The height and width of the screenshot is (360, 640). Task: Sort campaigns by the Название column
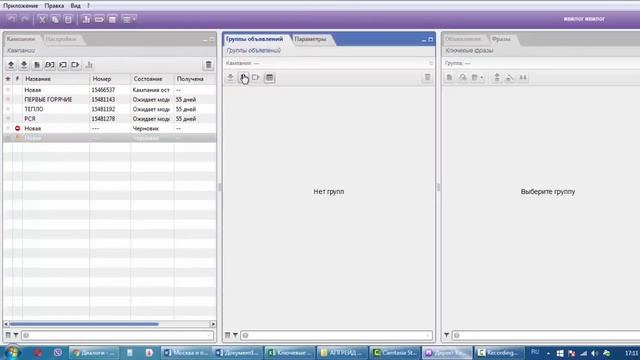click(x=56, y=79)
